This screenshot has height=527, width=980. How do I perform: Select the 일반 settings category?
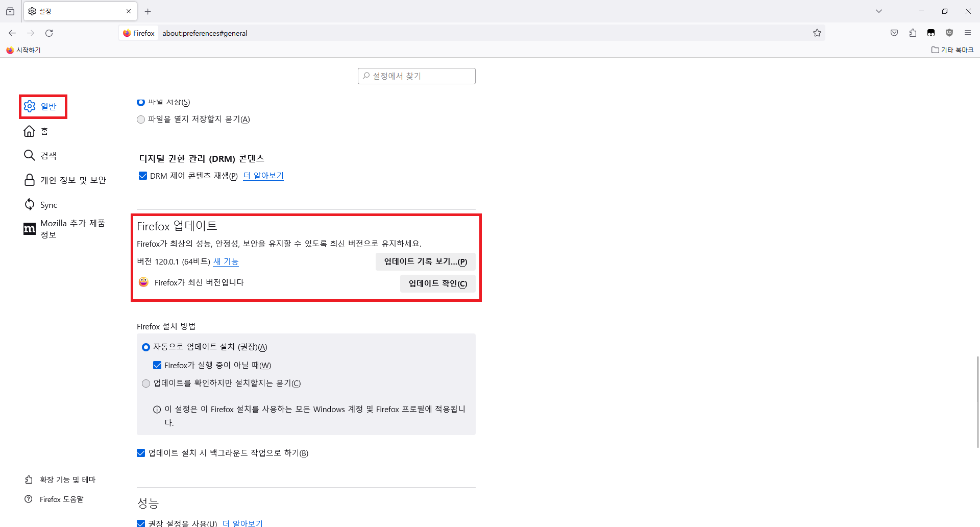coord(43,106)
